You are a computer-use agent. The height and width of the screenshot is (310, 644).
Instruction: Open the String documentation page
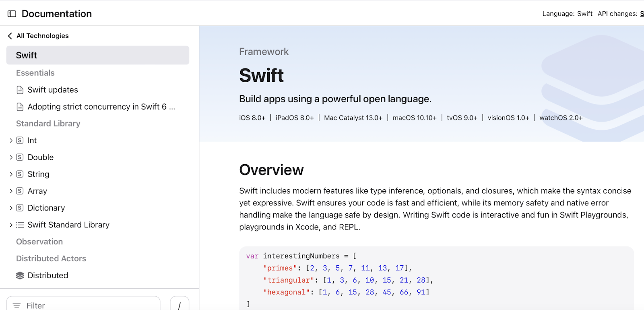[38, 174]
